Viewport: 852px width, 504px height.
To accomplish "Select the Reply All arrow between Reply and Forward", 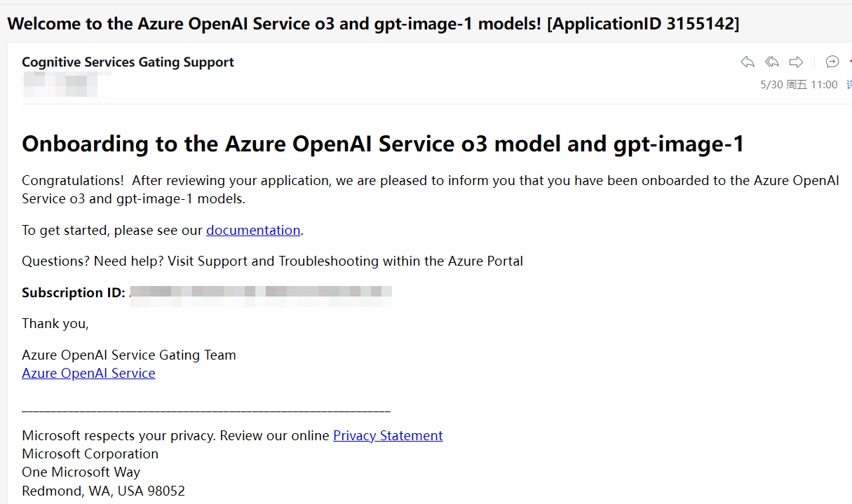I will point(771,62).
